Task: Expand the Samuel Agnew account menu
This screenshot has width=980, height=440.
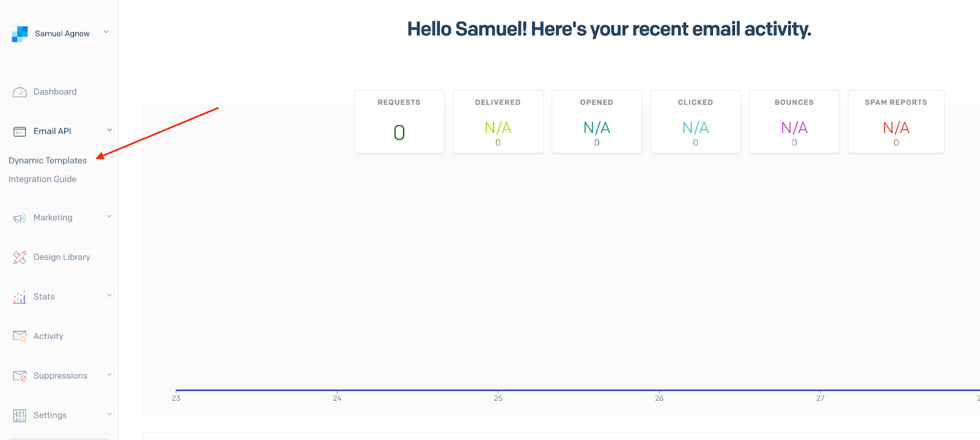Action: (x=105, y=33)
